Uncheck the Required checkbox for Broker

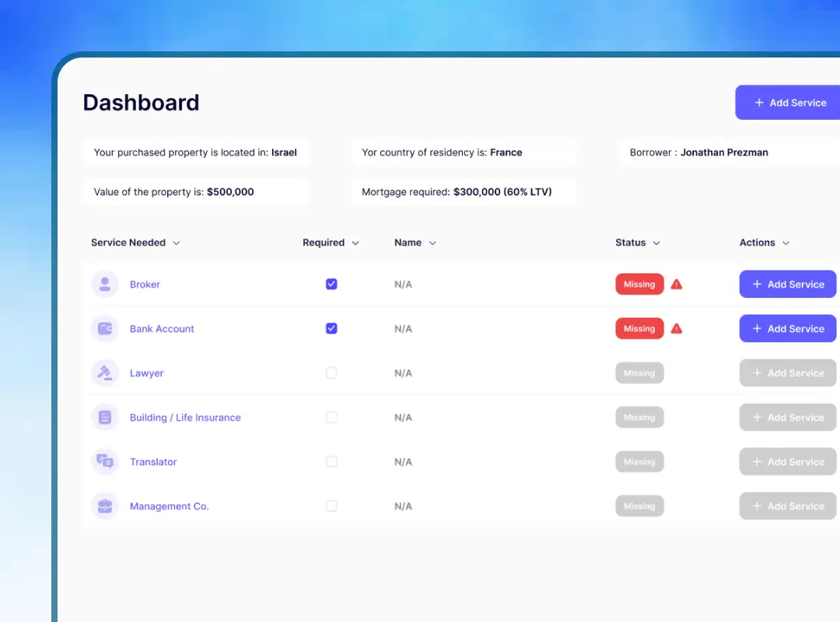331,284
